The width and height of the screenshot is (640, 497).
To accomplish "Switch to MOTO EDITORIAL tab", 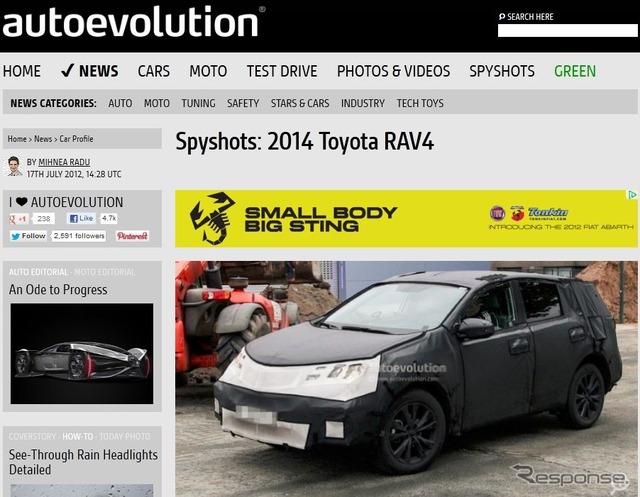I will pos(104,272).
